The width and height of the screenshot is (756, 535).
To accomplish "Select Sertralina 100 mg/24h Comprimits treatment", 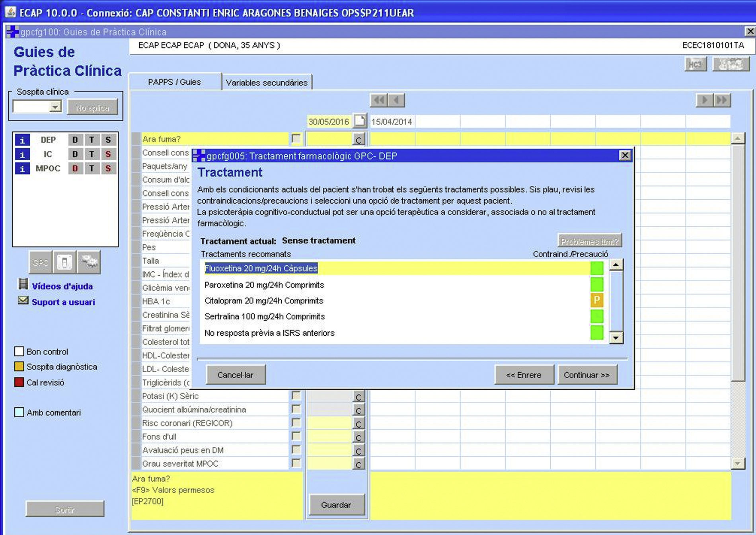I will coord(265,317).
